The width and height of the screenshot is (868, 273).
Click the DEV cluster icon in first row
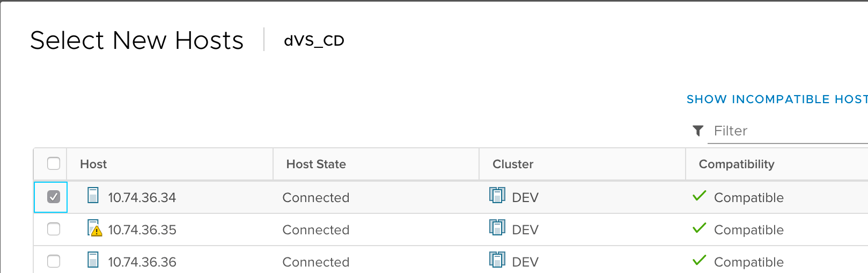(497, 195)
